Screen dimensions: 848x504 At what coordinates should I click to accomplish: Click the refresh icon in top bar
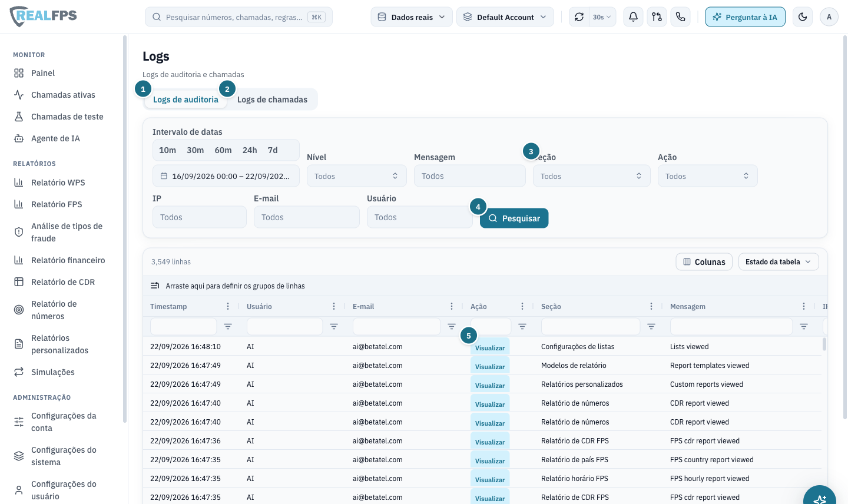[x=579, y=17]
